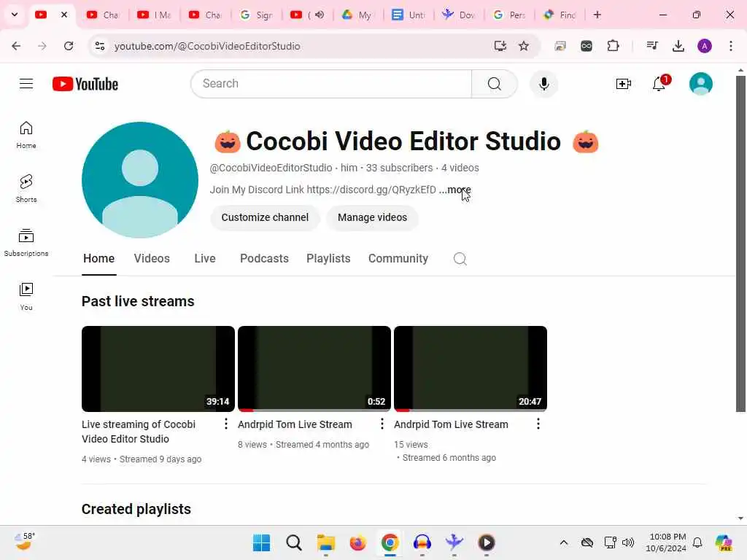Viewport: 747px width, 560px height.
Task: Open the browser downloads icon
Action: (678, 46)
